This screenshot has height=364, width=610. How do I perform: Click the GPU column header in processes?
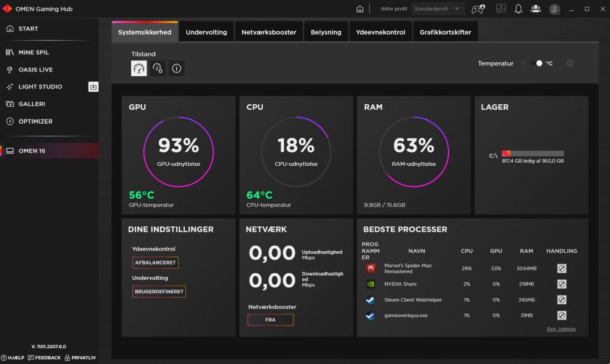496,251
